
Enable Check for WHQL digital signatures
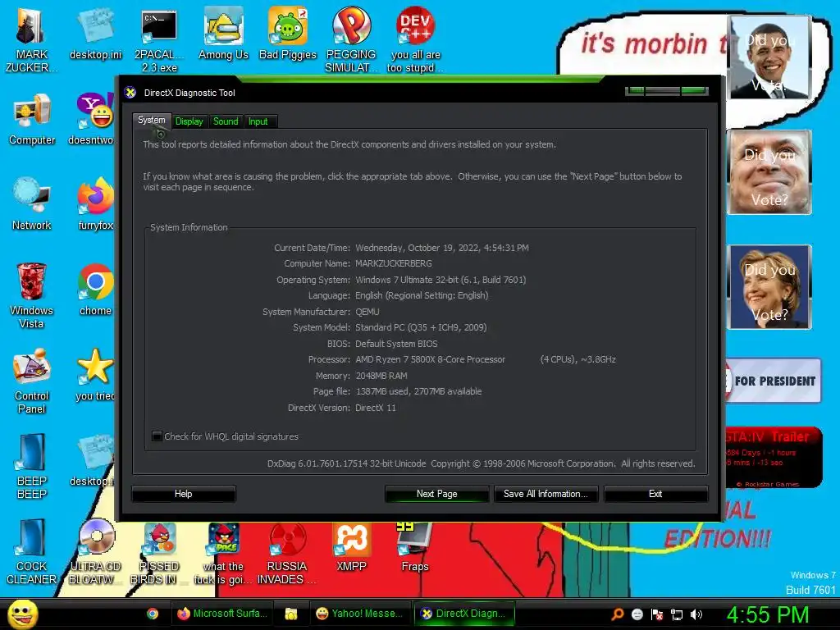click(x=157, y=436)
